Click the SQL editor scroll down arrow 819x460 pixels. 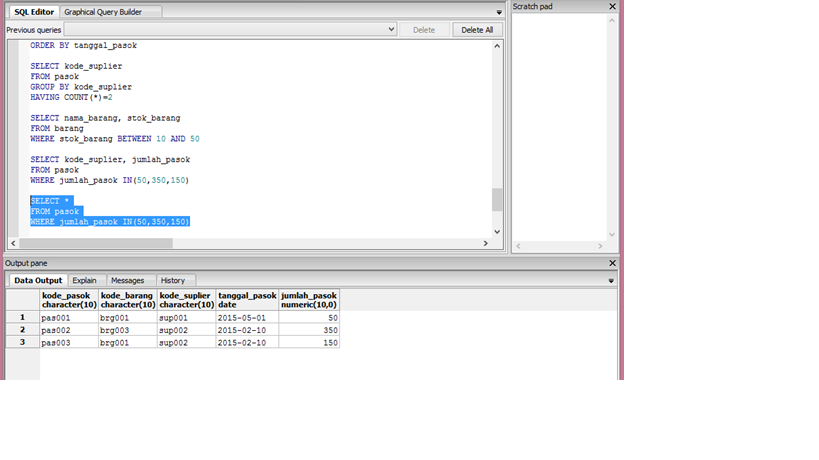(x=497, y=232)
